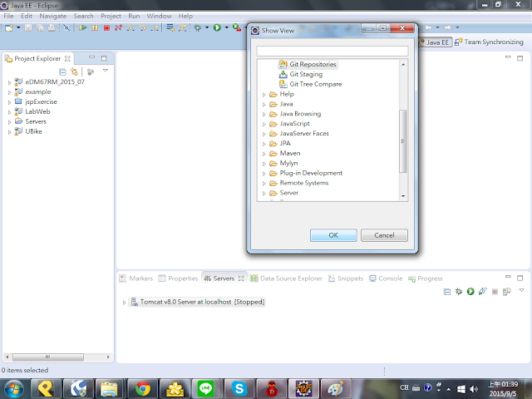Click the Collapse All icon in Project Explorer
532x399 pixels.
(63, 72)
